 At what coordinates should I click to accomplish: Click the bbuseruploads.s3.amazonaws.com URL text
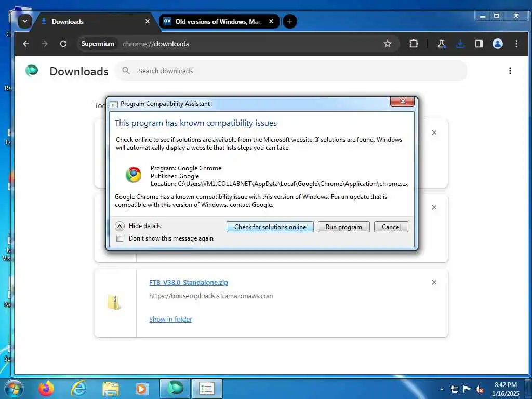[x=211, y=296]
